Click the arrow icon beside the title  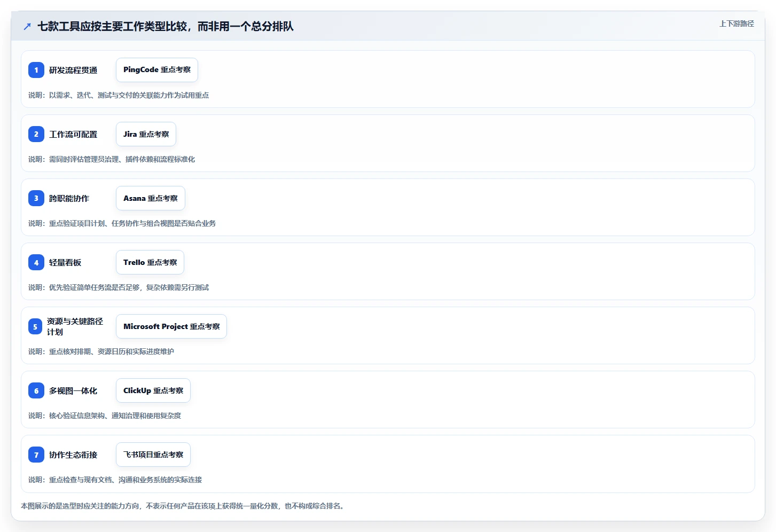coord(27,26)
